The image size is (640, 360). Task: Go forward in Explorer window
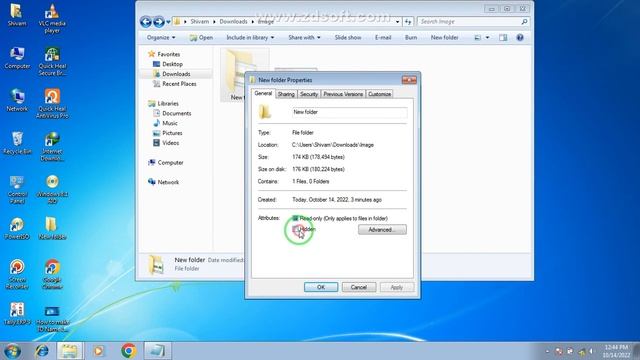pos(159,22)
